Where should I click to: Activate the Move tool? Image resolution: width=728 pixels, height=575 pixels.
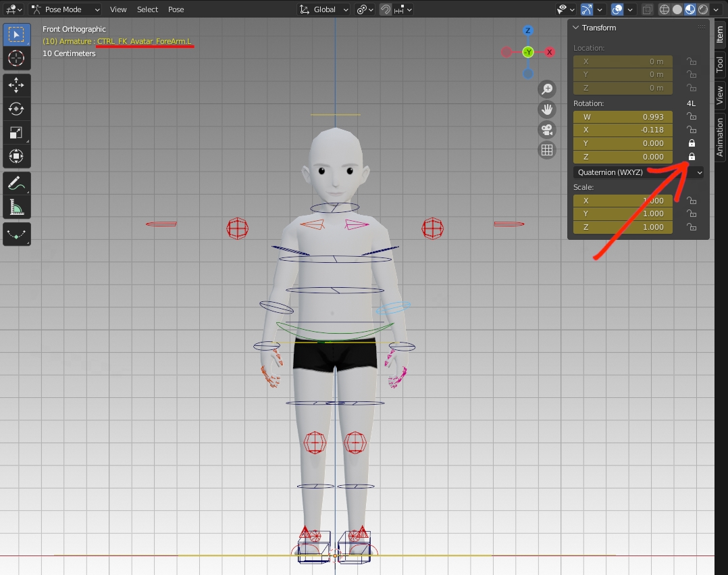[16, 85]
